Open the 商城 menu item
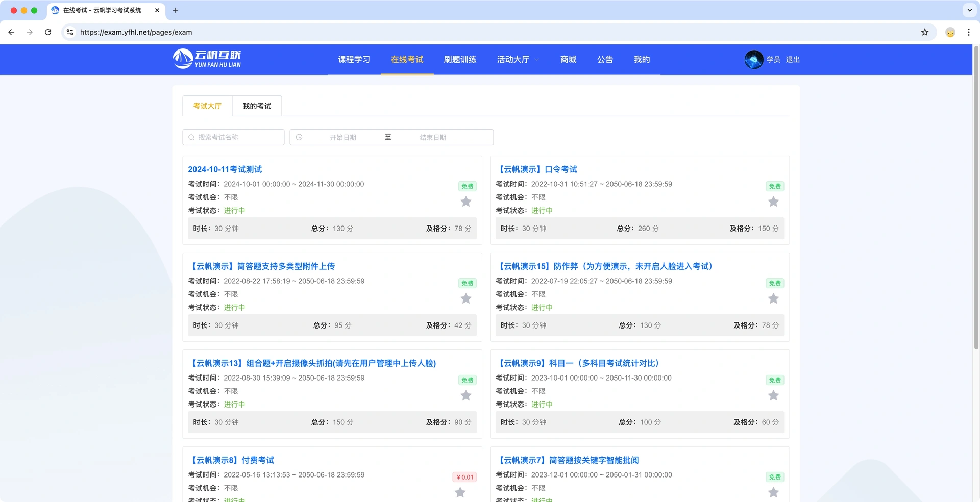Screen dimensions: 980x502 click(568, 60)
